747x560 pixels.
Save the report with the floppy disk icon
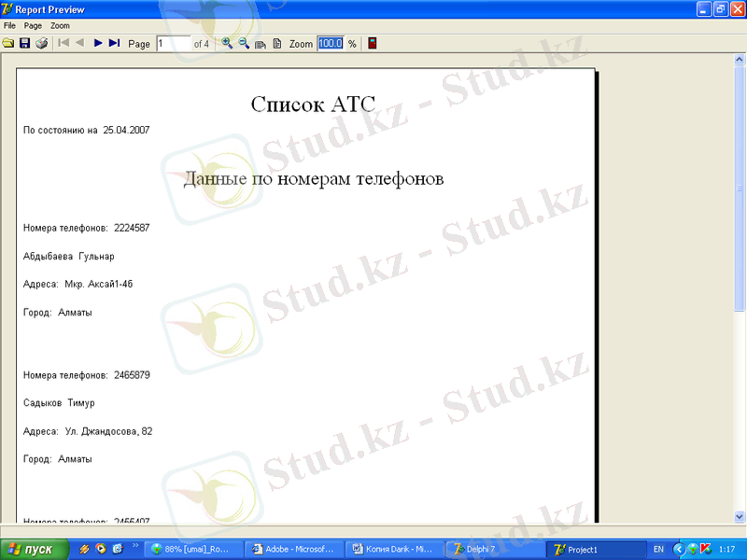pos(25,43)
